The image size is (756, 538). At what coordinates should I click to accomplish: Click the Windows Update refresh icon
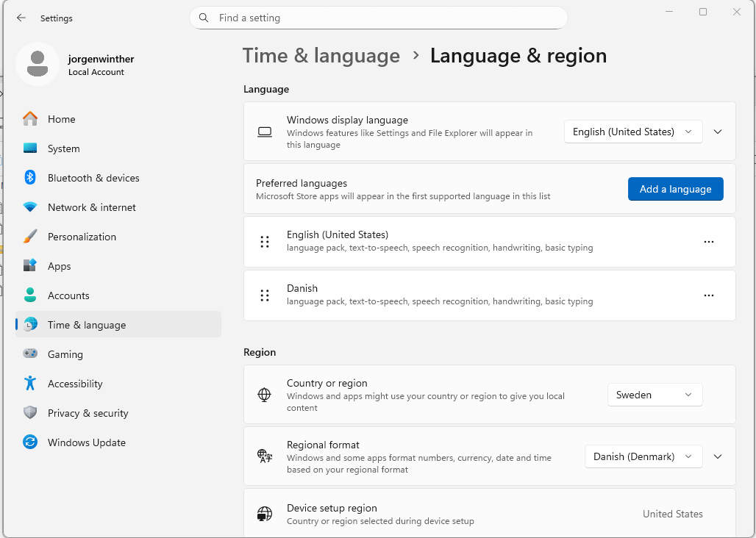pyautogui.click(x=30, y=442)
